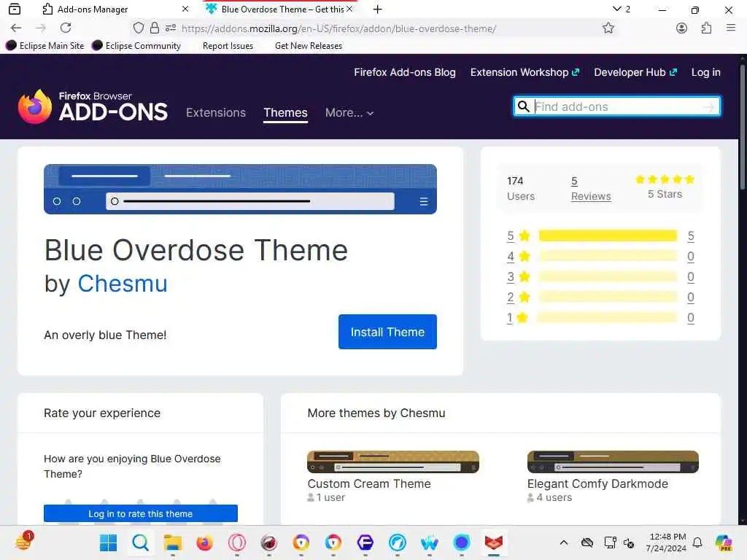Launch Opera browser from the taskbar
Screen dimensions: 747x560
[x=237, y=542]
